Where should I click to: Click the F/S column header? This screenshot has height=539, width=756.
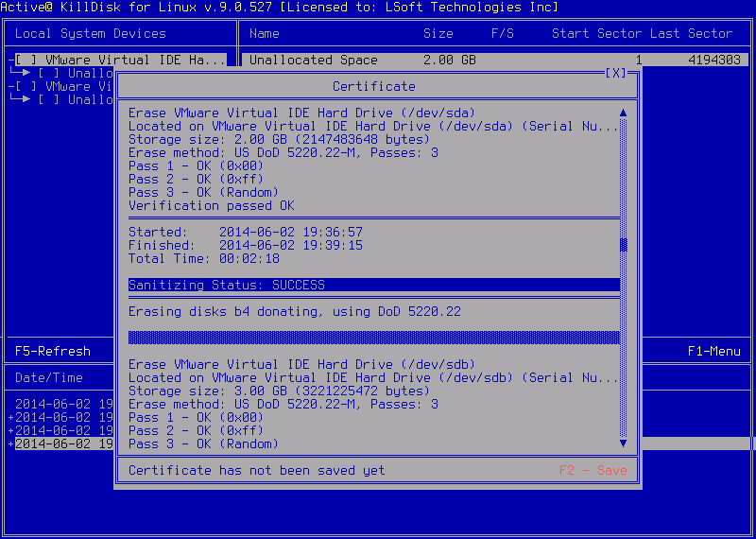[503, 33]
